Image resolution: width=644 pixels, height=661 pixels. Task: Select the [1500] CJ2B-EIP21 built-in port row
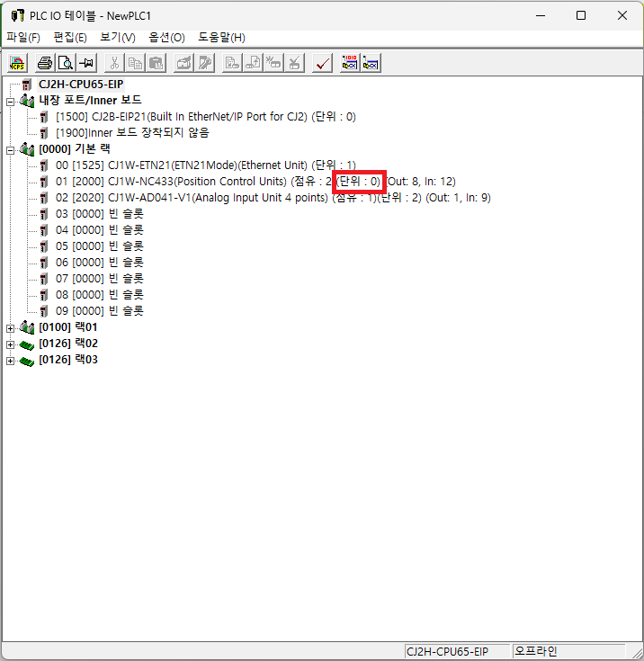click(x=206, y=117)
